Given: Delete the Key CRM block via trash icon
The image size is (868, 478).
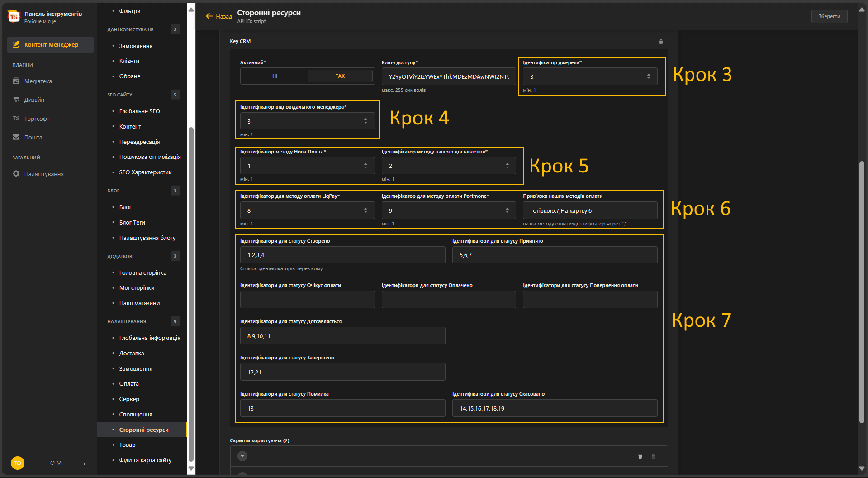Looking at the screenshot, I should (x=661, y=42).
